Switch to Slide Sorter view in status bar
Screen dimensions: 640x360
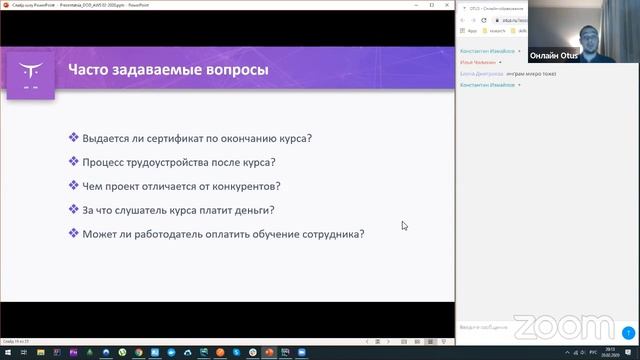417,342
